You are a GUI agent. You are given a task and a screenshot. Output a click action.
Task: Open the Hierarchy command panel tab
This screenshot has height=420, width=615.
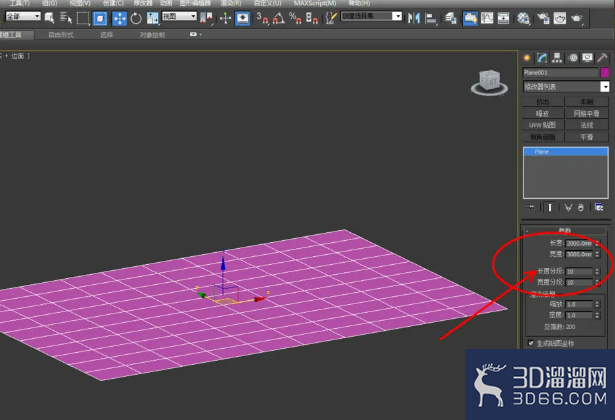(x=557, y=58)
